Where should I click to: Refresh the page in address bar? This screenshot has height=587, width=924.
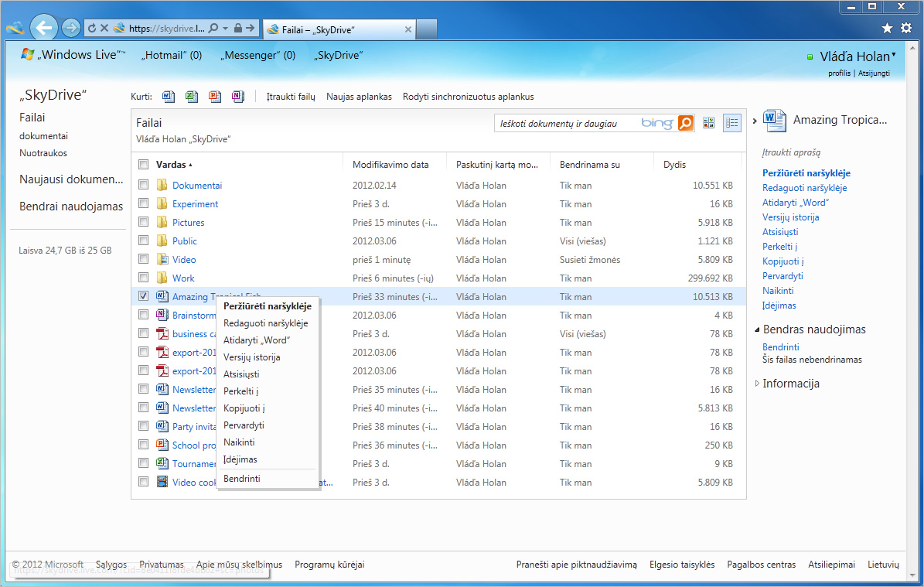coord(92,28)
